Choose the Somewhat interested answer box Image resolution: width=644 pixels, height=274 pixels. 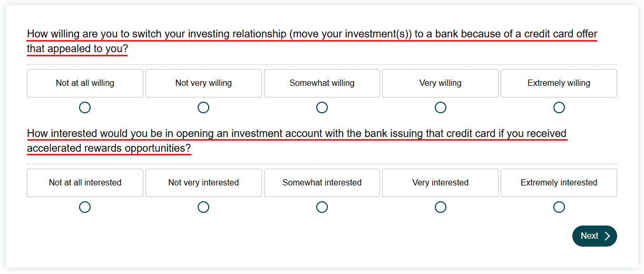coord(322,183)
